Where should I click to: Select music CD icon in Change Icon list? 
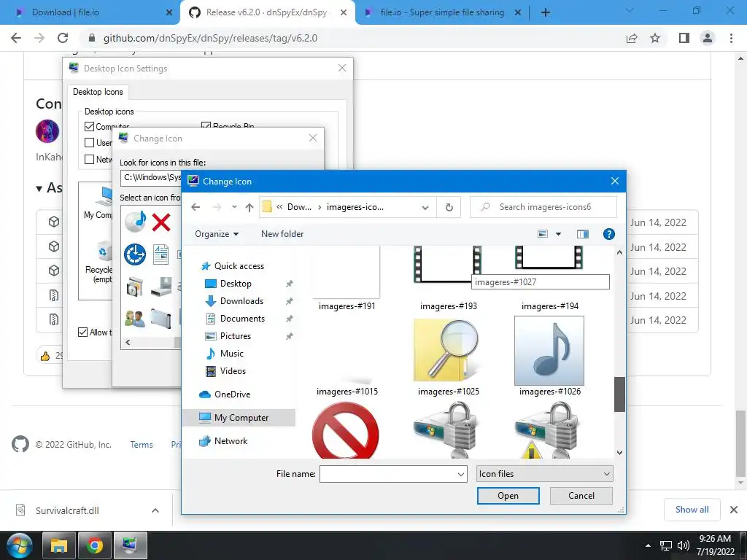click(x=135, y=222)
